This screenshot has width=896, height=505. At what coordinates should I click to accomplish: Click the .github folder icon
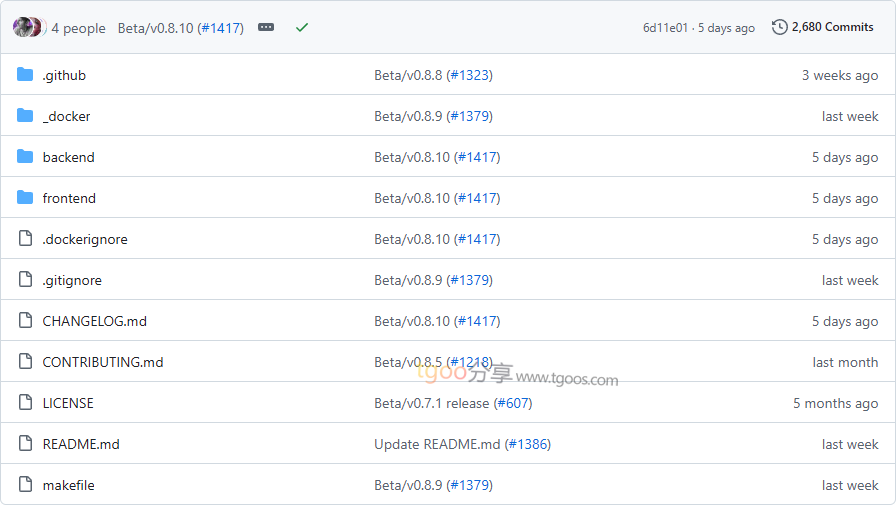coord(25,75)
